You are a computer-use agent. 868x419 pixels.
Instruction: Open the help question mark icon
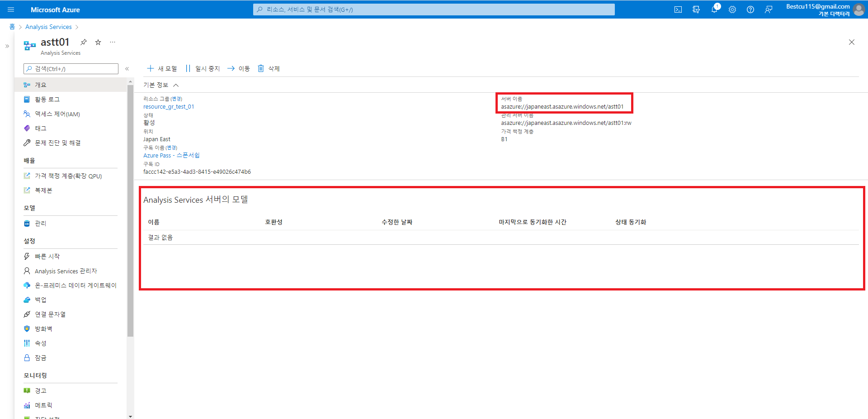[x=750, y=10]
